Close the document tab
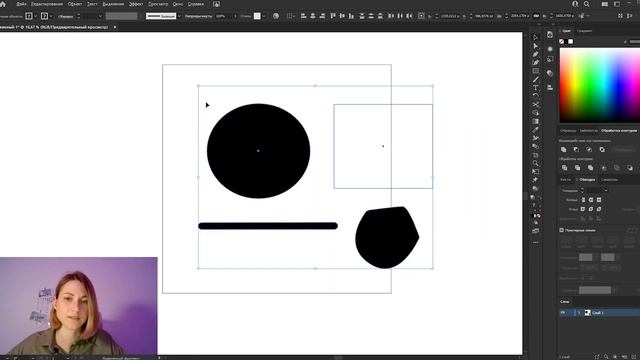640x360 pixels. click(x=115, y=27)
